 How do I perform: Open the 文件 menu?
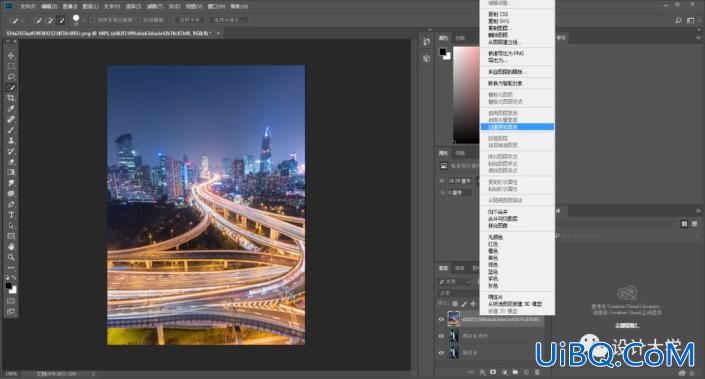coord(27,6)
